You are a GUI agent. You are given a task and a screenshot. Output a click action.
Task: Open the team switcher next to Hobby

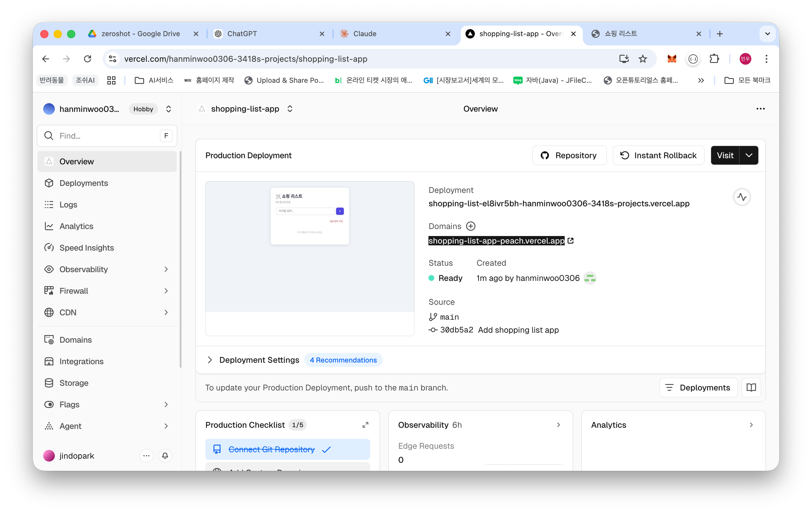coord(168,109)
